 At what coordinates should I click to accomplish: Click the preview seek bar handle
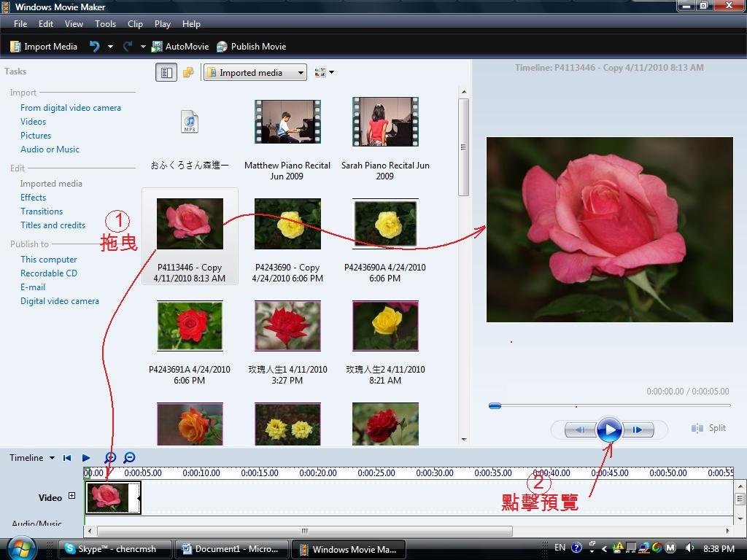click(x=495, y=405)
